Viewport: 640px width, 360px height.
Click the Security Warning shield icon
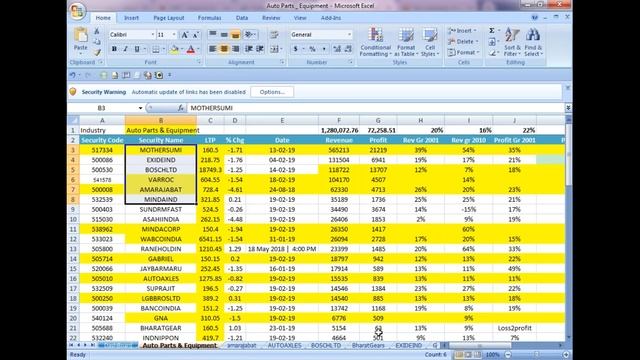pos(73,92)
